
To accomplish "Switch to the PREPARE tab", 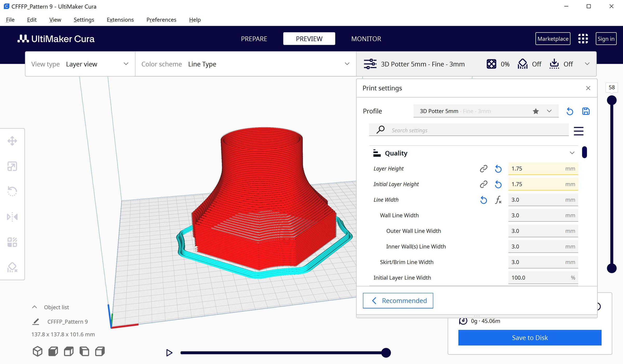I will pyautogui.click(x=254, y=39).
